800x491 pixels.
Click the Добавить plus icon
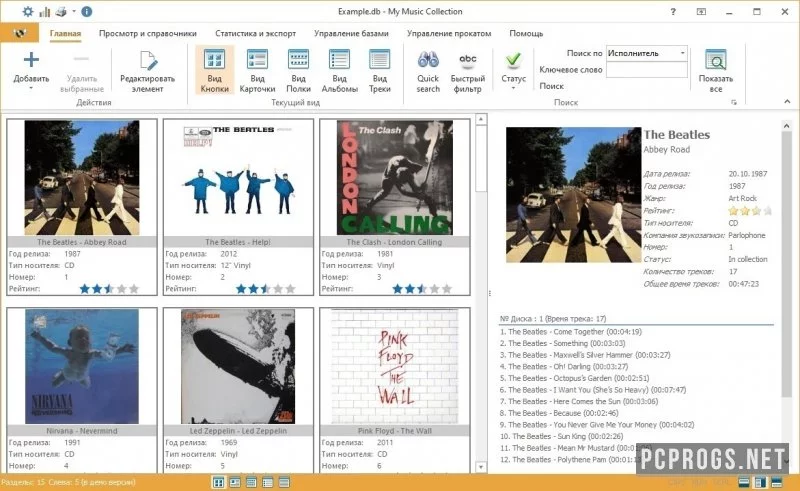point(31,60)
